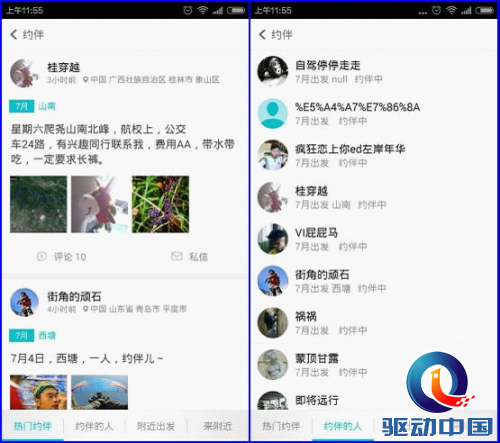500x443 pixels.
Task: Open 蒙顶甘露 list entry
Action: [x=373, y=365]
